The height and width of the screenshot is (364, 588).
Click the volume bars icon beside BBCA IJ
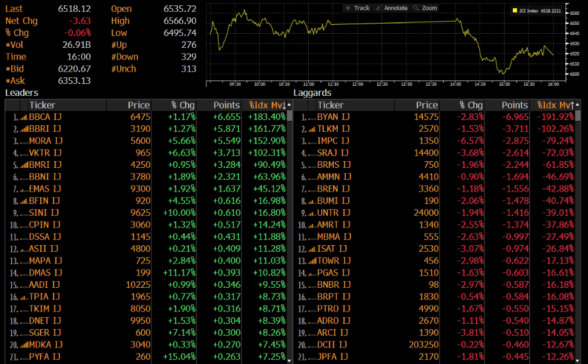[24, 117]
